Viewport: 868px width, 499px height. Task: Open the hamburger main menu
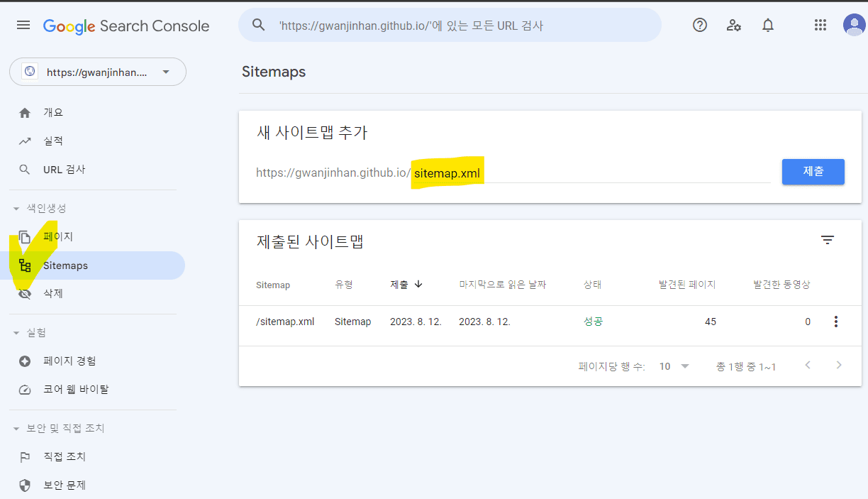(23, 26)
